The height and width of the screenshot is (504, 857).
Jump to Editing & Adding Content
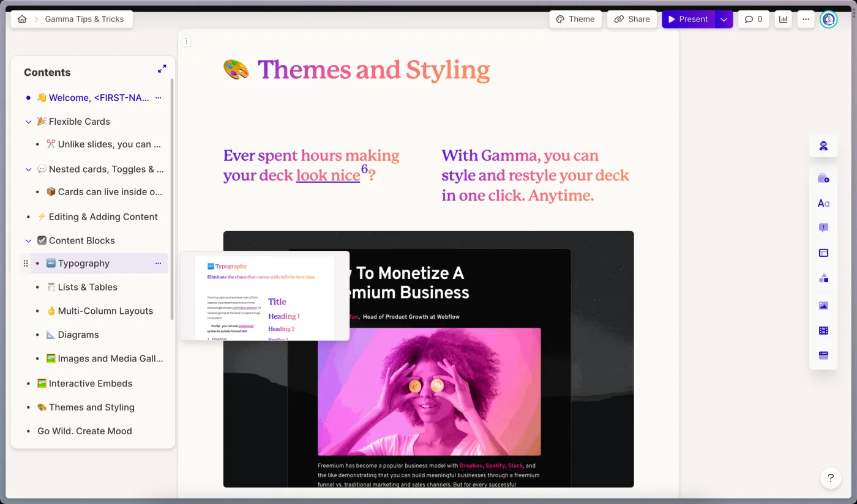97,217
